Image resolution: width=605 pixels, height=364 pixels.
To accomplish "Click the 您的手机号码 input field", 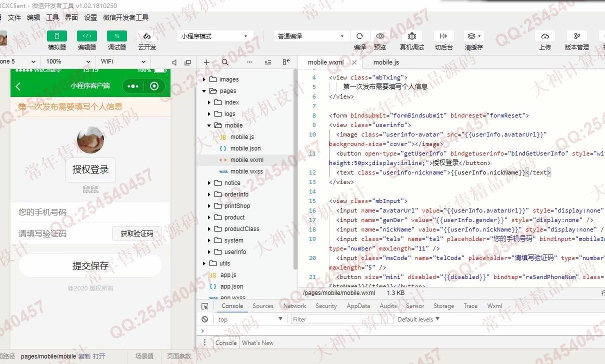I will (90, 212).
